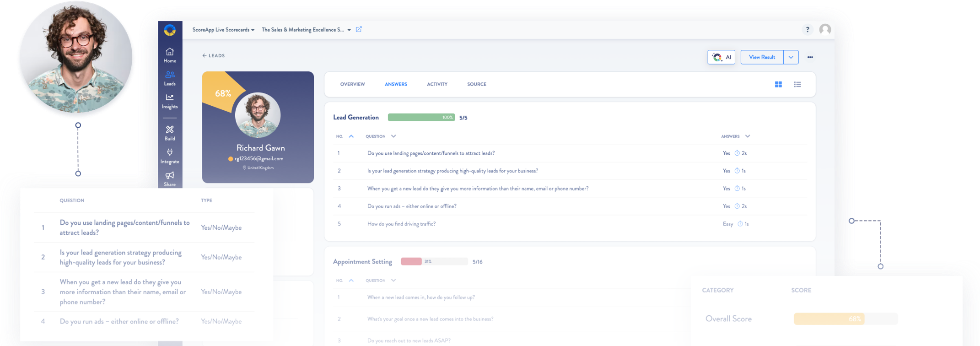Click 'Overall Score' in category panel
The image size is (980, 346).
click(728, 319)
